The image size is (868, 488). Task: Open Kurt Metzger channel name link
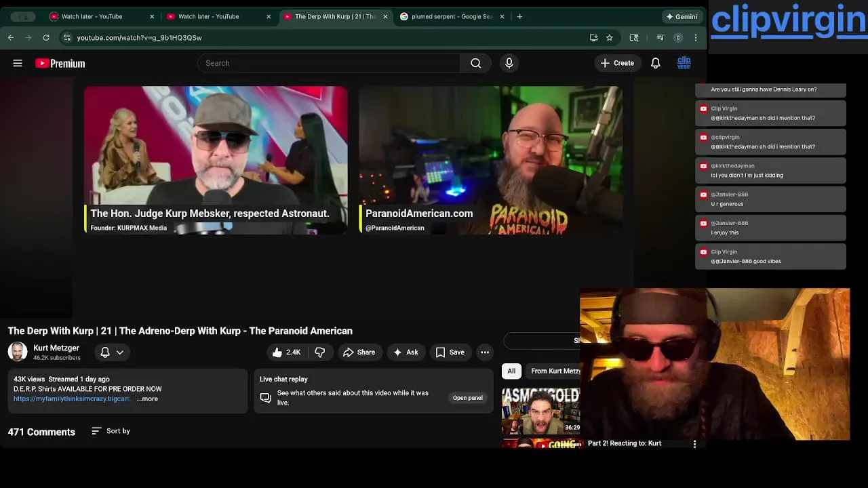[56, 348]
